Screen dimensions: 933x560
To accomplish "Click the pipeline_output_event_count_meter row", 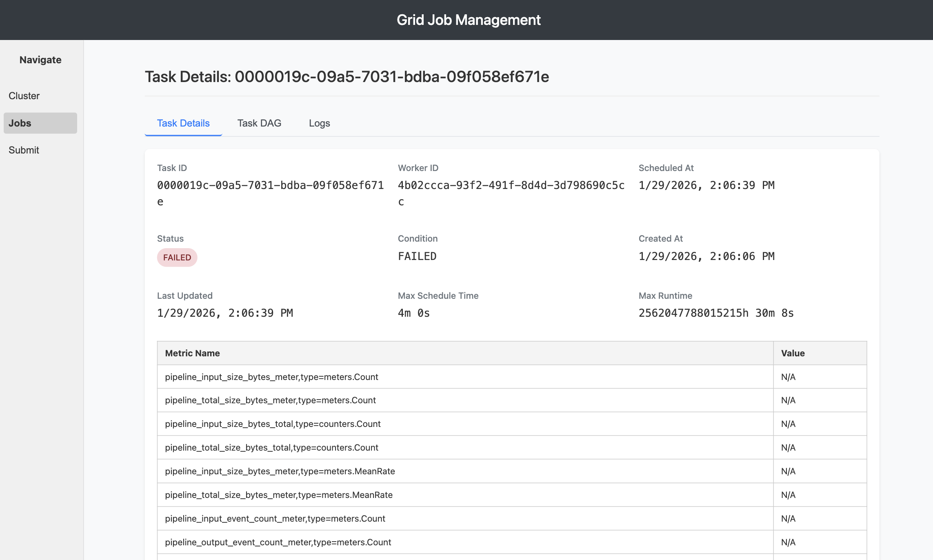I will coord(278,542).
